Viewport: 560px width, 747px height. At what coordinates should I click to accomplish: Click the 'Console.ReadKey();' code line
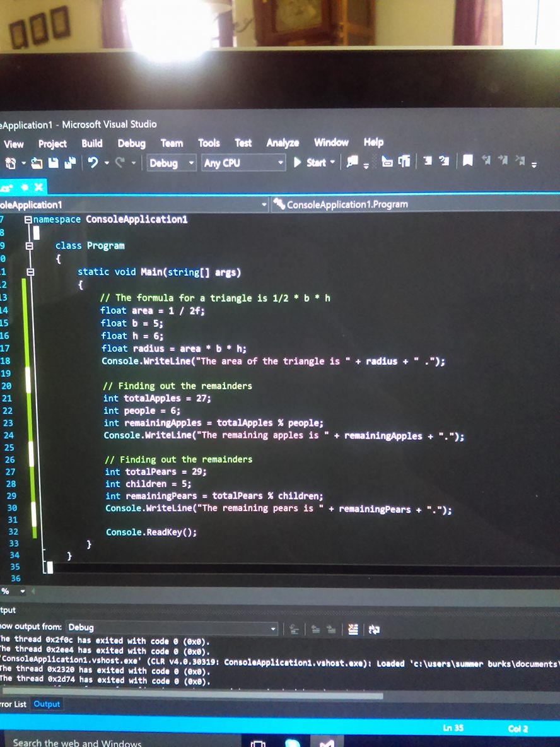(x=151, y=532)
